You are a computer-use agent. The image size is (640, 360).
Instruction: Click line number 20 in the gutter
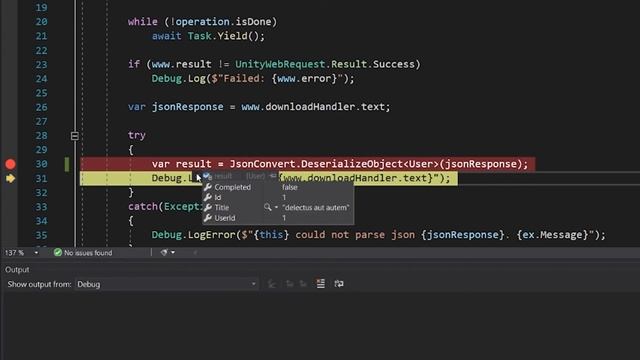tap(41, 22)
